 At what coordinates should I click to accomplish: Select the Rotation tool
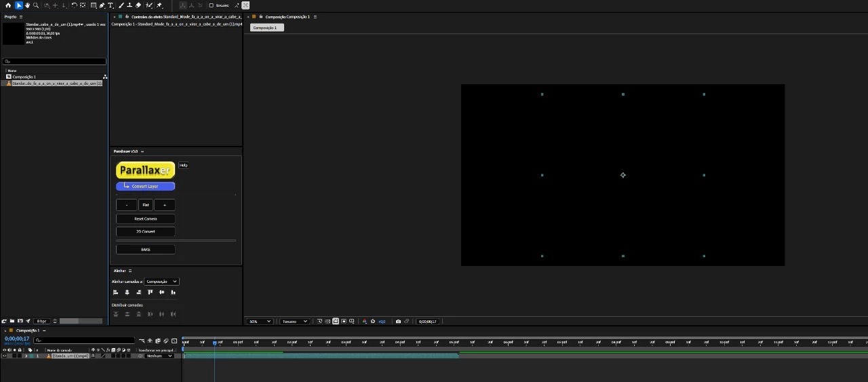point(74,5)
